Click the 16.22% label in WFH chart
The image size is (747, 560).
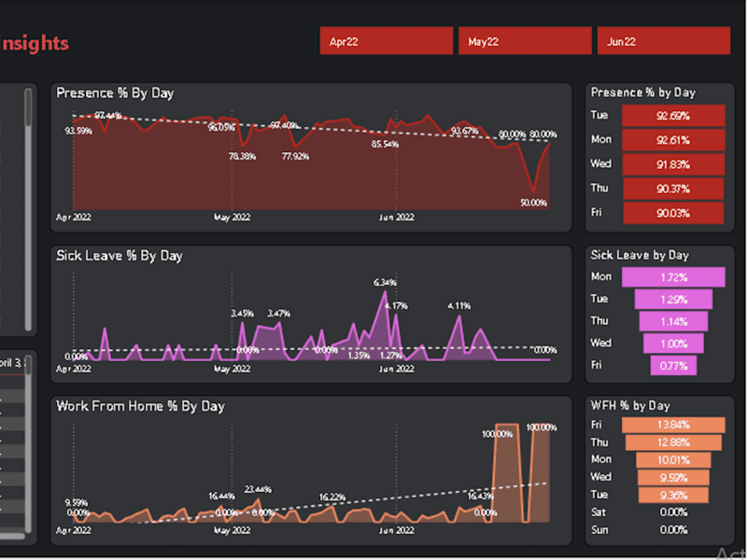point(332,497)
